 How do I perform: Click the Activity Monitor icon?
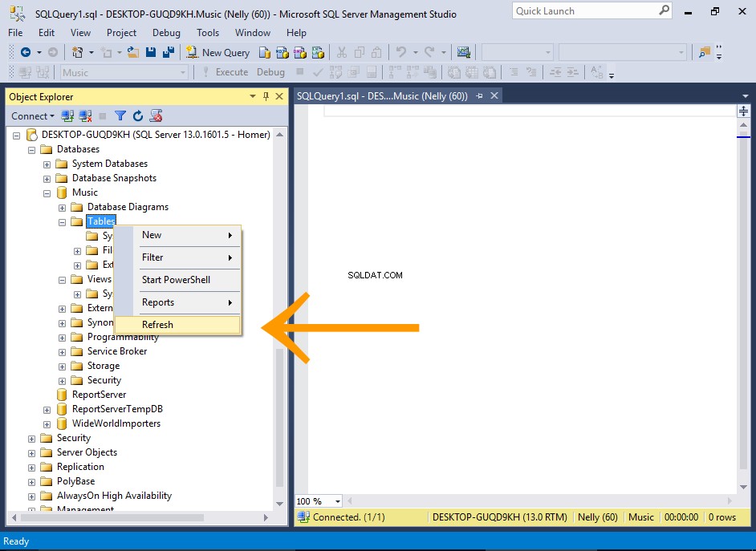click(x=463, y=52)
